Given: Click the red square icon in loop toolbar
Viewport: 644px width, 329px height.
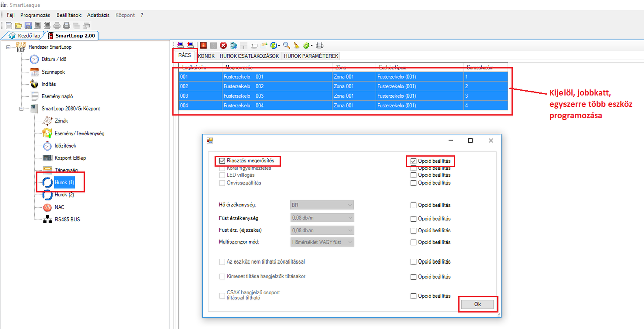Looking at the screenshot, I should [x=203, y=45].
